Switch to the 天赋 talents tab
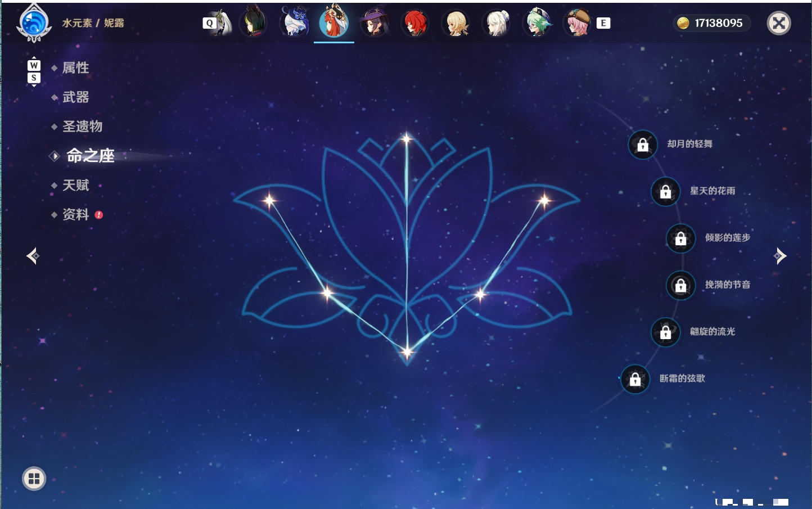This screenshot has height=509, width=812. pos(75,185)
